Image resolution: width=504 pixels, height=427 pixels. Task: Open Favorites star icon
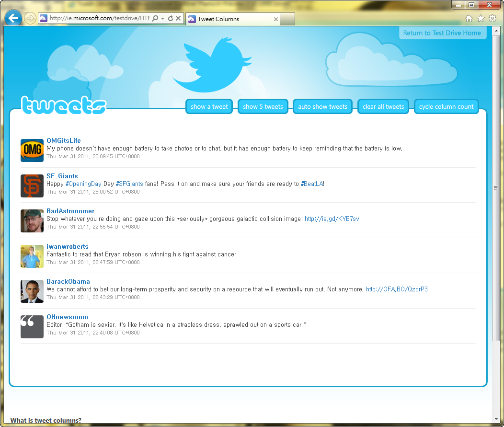point(481,19)
